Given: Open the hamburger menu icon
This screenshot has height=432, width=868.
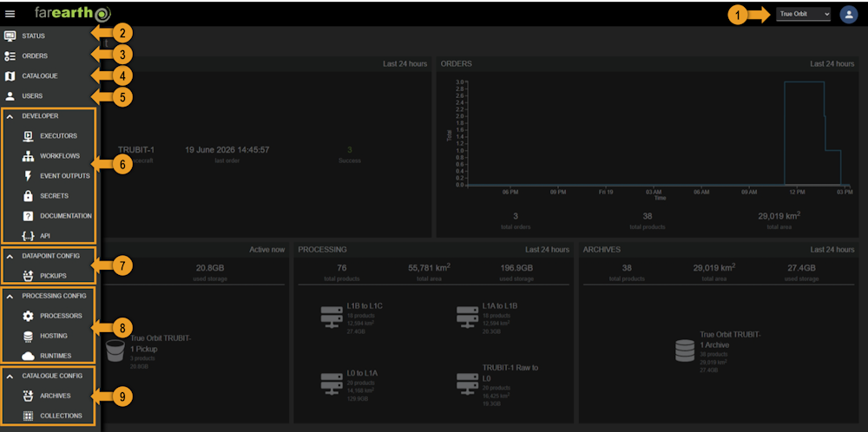Looking at the screenshot, I should tap(10, 14).
